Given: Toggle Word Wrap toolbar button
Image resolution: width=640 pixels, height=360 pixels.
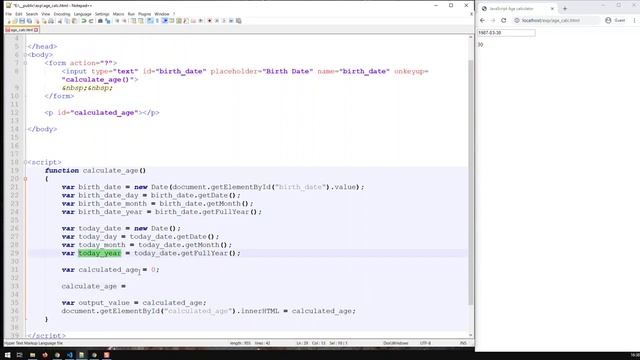Looking at the screenshot, I should coord(150,21).
